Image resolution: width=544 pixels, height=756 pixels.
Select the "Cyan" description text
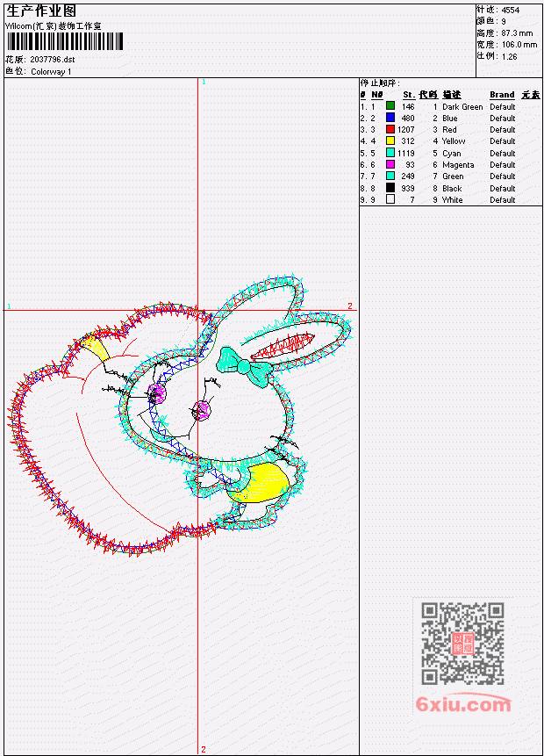pyautogui.click(x=452, y=154)
